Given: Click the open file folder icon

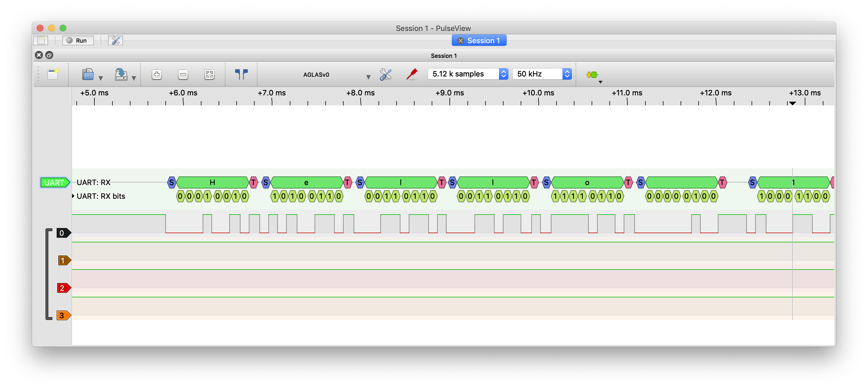Looking at the screenshot, I should 88,74.
